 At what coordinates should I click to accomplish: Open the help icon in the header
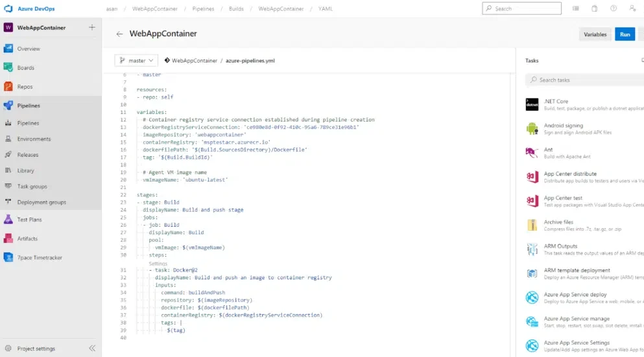pos(614,8)
